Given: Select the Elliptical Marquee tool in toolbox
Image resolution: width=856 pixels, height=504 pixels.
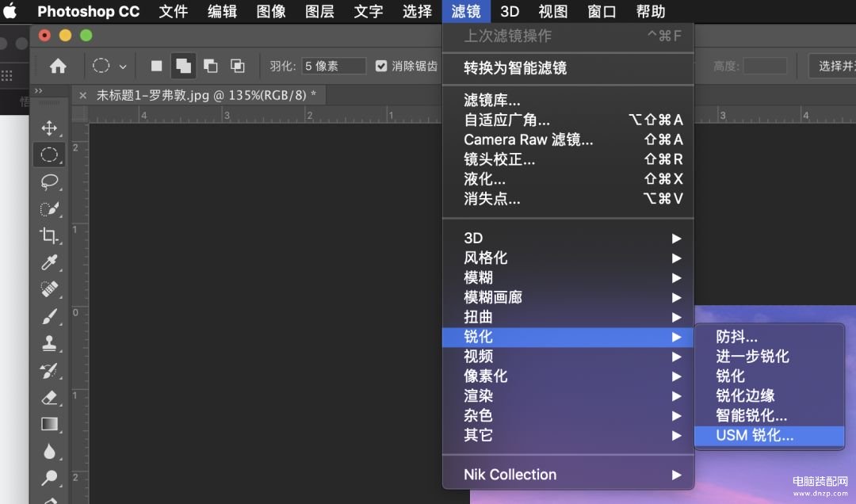Looking at the screenshot, I should click(49, 155).
